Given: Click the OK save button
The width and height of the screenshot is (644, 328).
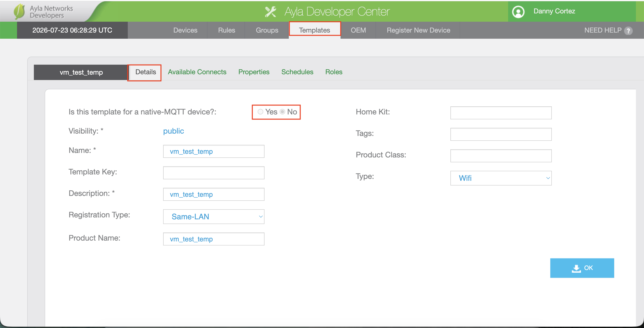Looking at the screenshot, I should tap(582, 268).
